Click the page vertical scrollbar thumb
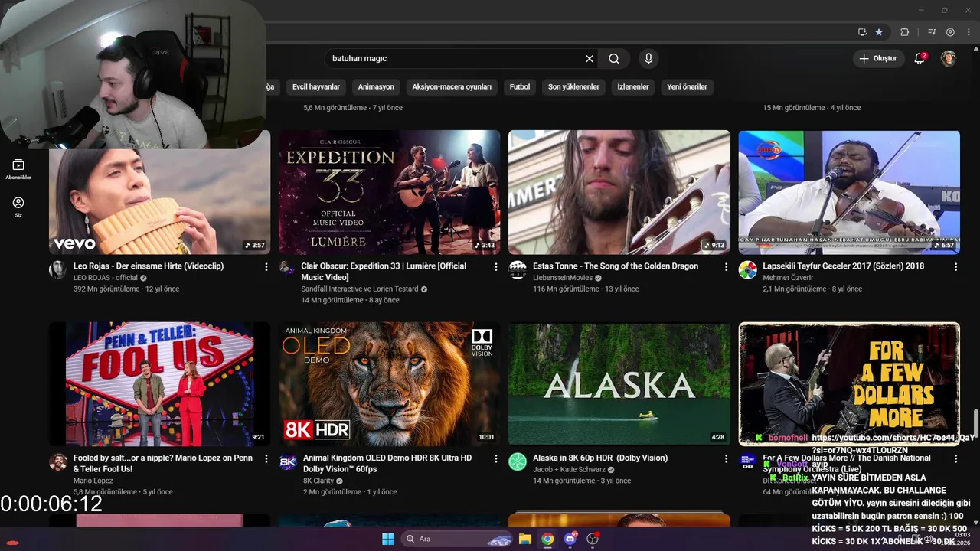The image size is (980, 551). click(x=976, y=422)
